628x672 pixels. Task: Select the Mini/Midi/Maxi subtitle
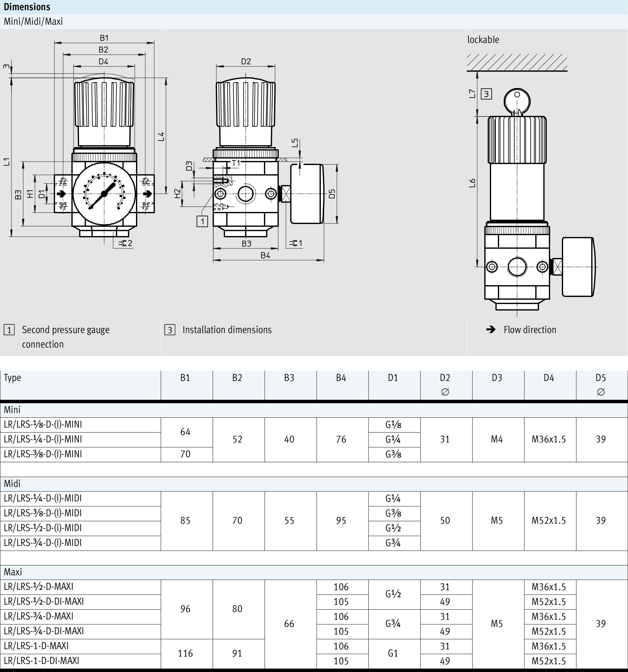(x=33, y=22)
